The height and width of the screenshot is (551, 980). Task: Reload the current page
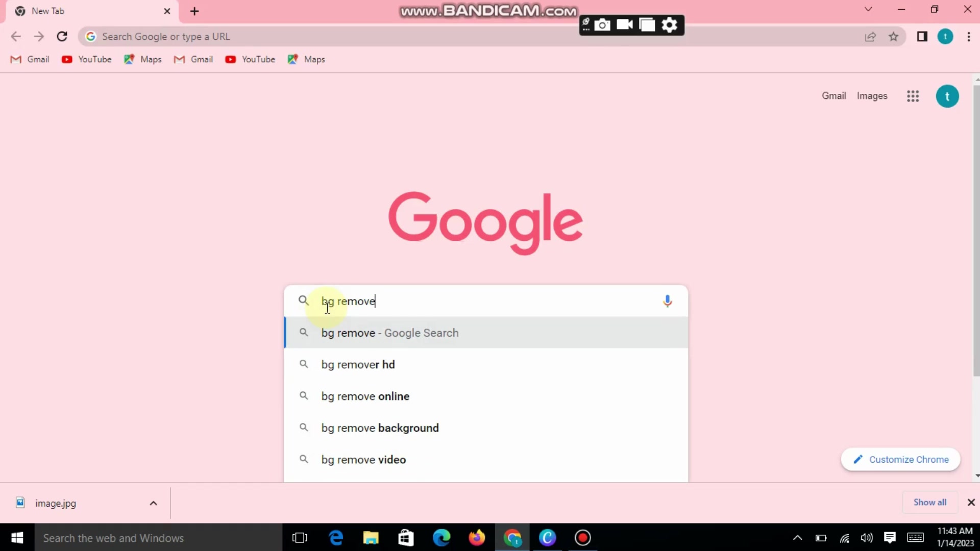62,37
